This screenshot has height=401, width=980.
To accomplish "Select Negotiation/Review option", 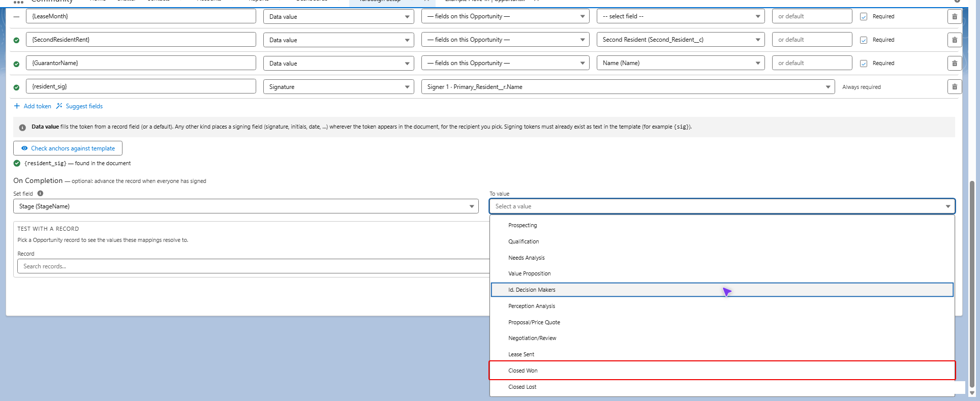I will (x=722, y=338).
